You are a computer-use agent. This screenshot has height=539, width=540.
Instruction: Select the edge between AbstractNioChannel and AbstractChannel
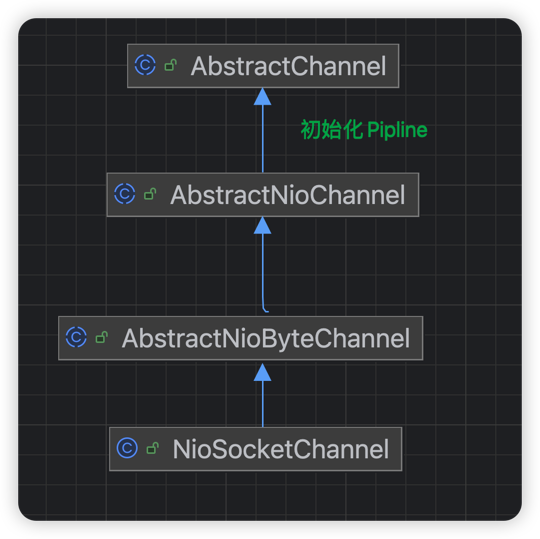click(263, 138)
